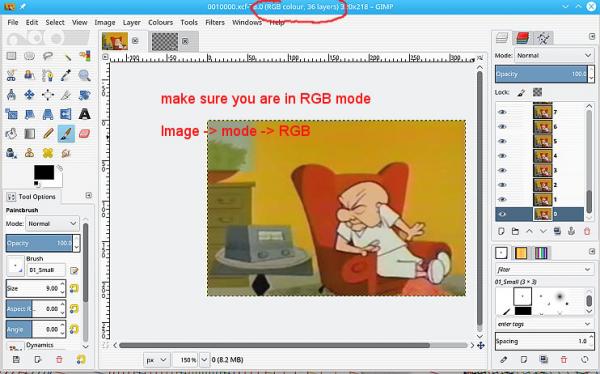This screenshot has height=374, width=600.
Task: Hide layer 7 by clicking its eye
Action: [x=502, y=112]
